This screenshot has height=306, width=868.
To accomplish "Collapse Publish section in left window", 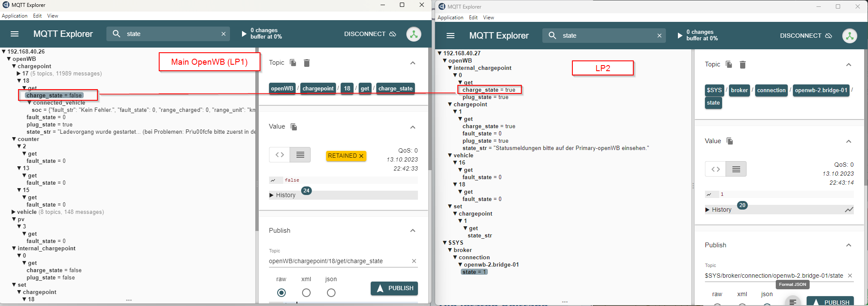I will (x=413, y=231).
